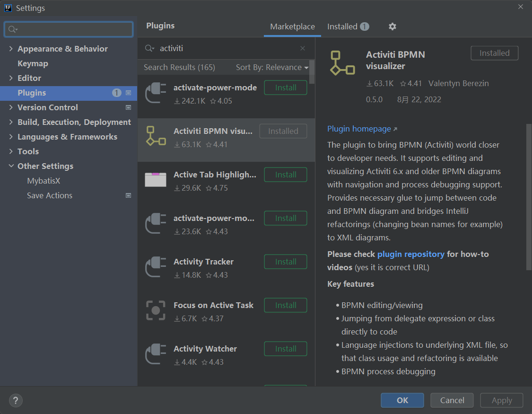
Task: Select the Focus on Active Task icon
Action: pos(156,310)
